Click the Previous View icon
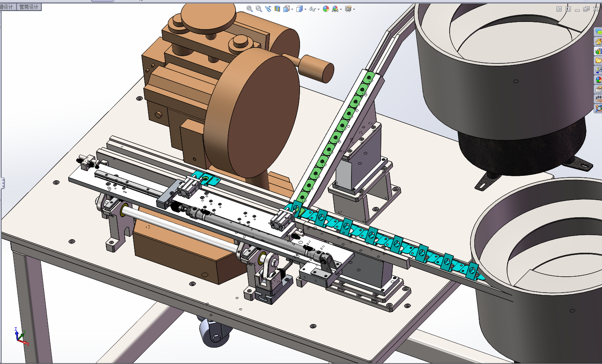The height and width of the screenshot is (364, 602). tap(268, 9)
